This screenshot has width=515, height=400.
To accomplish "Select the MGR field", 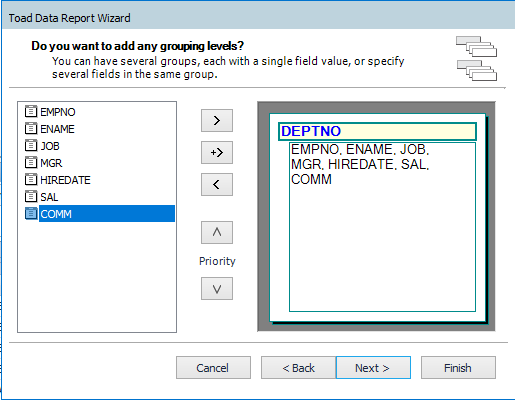I will pyautogui.click(x=51, y=163).
